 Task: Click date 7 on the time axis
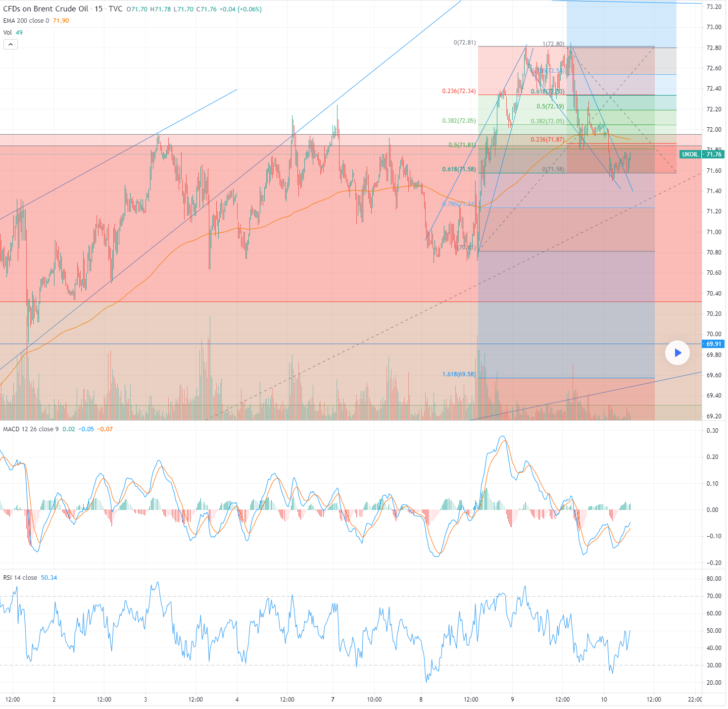pos(333,700)
